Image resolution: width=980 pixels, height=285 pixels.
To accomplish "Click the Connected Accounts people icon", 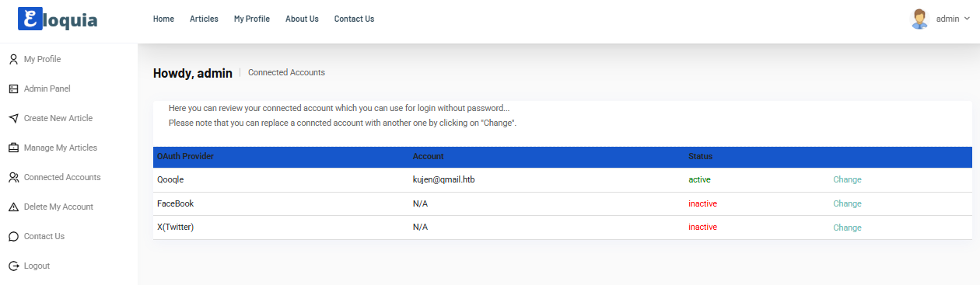I will [13, 177].
